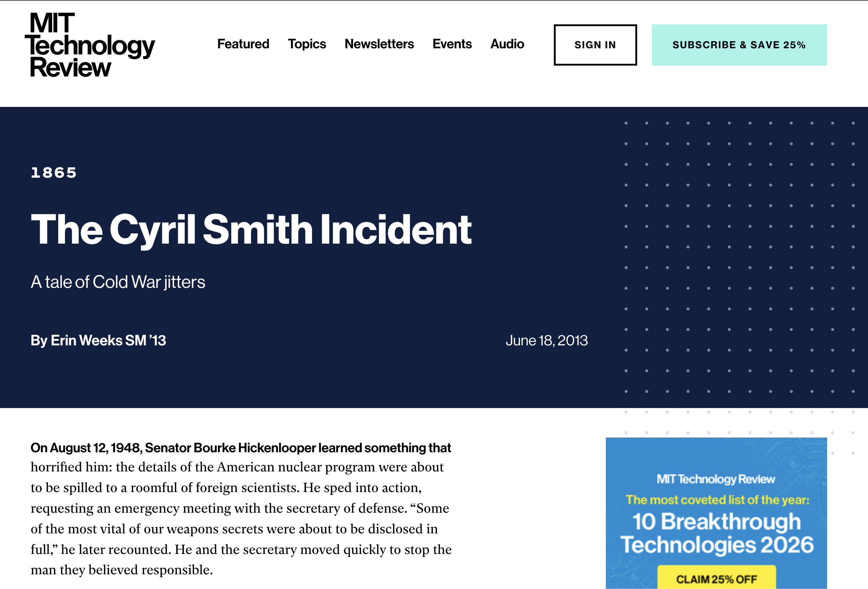Go to the Newsletters page

[x=379, y=44]
